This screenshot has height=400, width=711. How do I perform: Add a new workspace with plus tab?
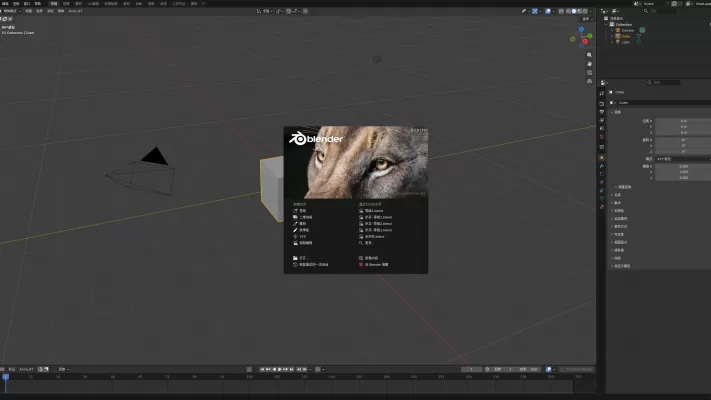(x=203, y=4)
